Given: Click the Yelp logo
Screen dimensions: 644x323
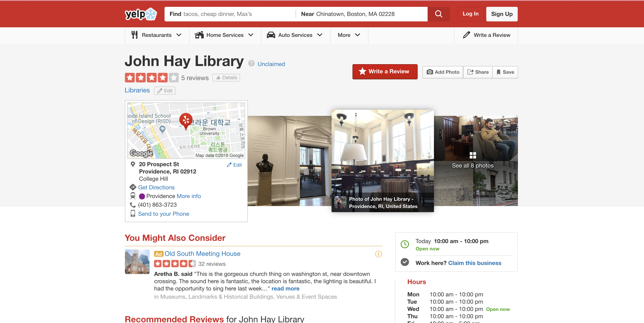Looking at the screenshot, I should point(141,14).
